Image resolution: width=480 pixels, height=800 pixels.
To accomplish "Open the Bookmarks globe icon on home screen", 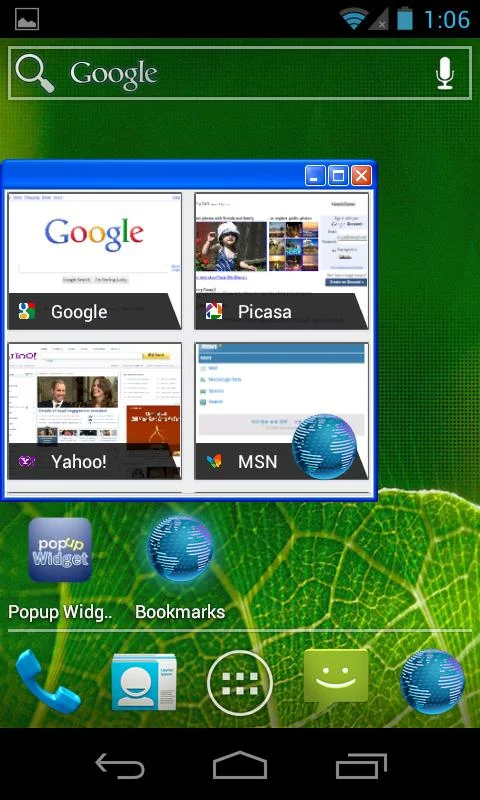I will [180, 548].
